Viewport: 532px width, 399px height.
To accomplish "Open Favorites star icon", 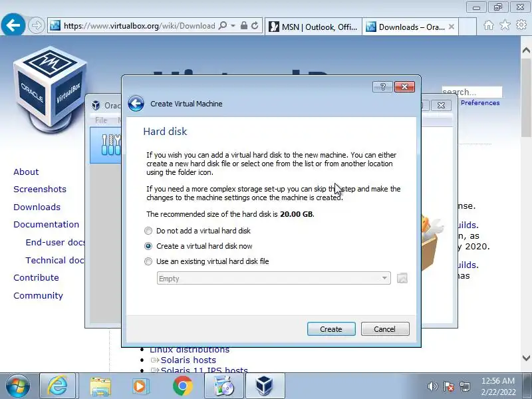I will 505,25.
